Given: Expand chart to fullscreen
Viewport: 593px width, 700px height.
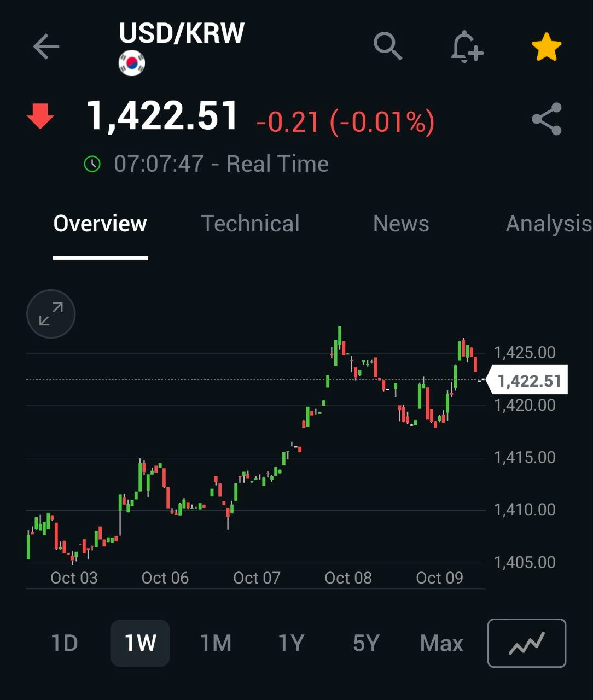Looking at the screenshot, I should coord(51,314).
